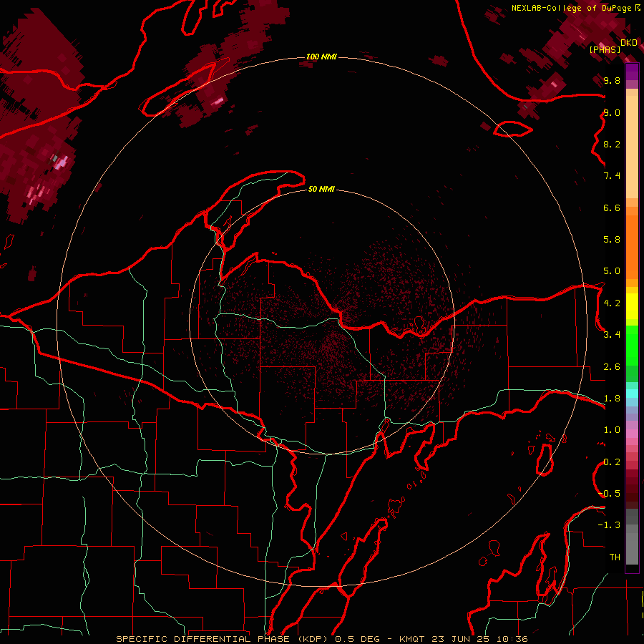Select the 4.2 scale value
The height and width of the screenshot is (644, 644).
tap(612, 303)
